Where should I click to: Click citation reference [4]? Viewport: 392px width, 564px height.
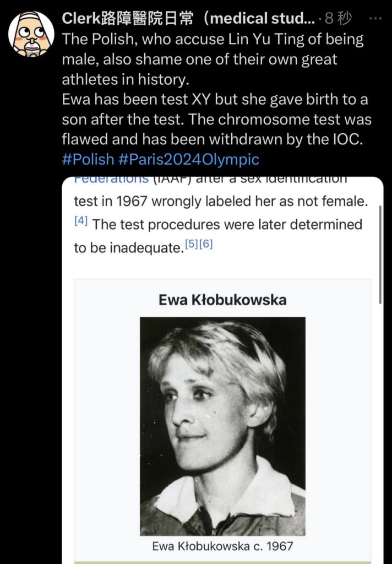(80, 221)
